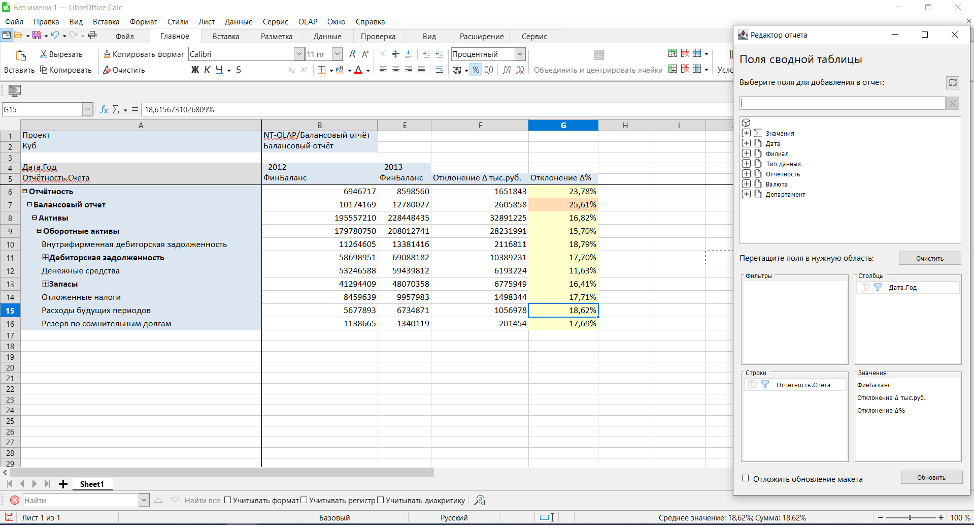Click the Найти search input field
The width and height of the screenshot is (974, 527).
[80, 500]
